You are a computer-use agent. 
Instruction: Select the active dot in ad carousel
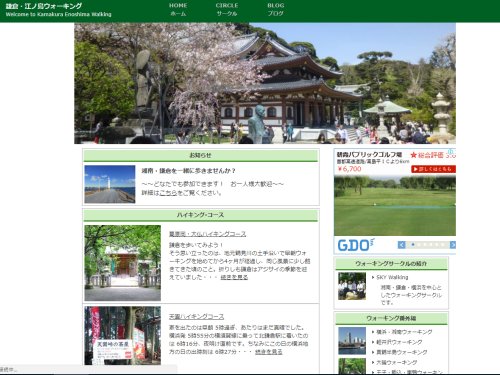[x=413, y=245]
